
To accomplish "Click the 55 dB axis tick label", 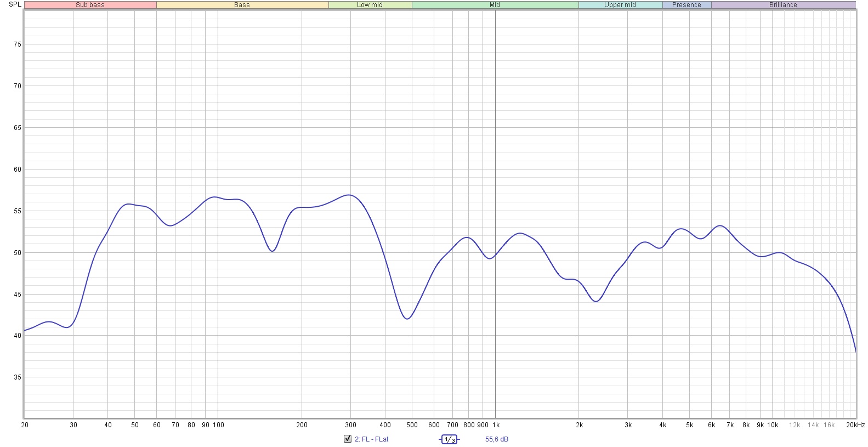I will click(x=18, y=211).
